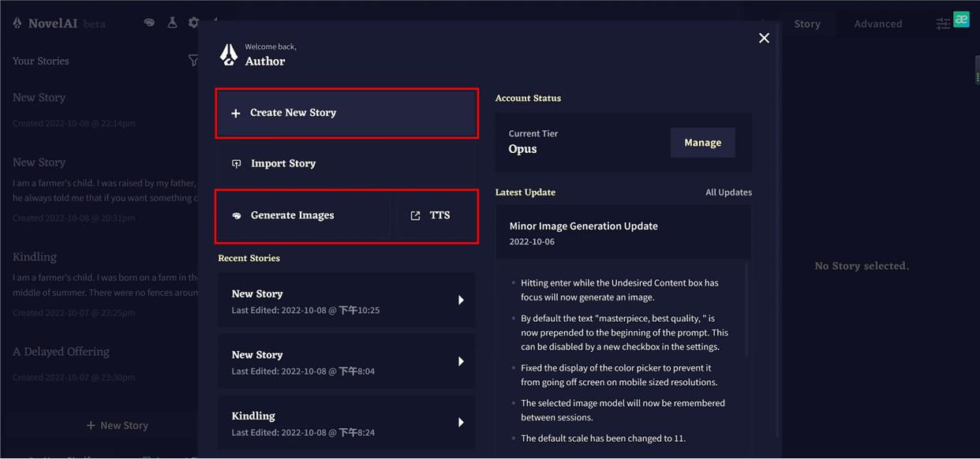This screenshot has height=459, width=980.
Task: Click note about the color picker display fix
Action: coord(619,375)
